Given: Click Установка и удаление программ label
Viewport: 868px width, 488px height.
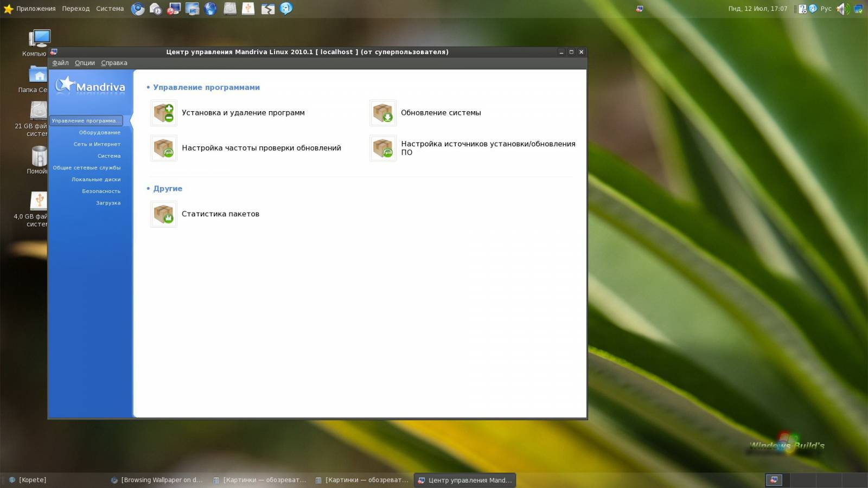Looking at the screenshot, I should coord(243,113).
